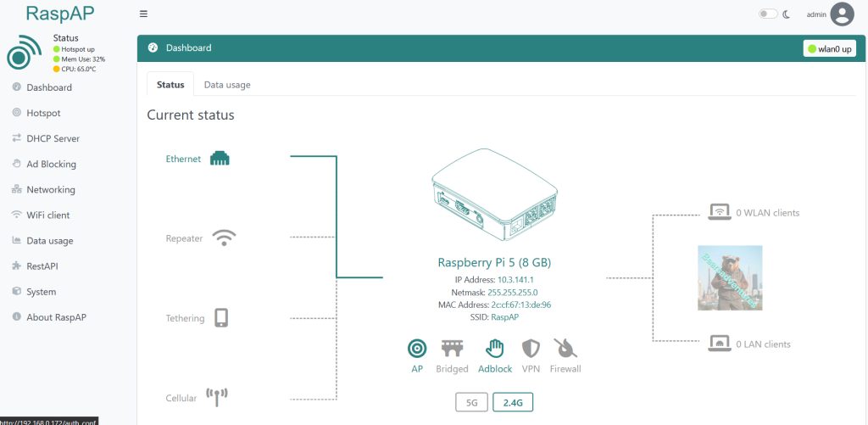Click the About RaspAP info icon

tap(16, 317)
